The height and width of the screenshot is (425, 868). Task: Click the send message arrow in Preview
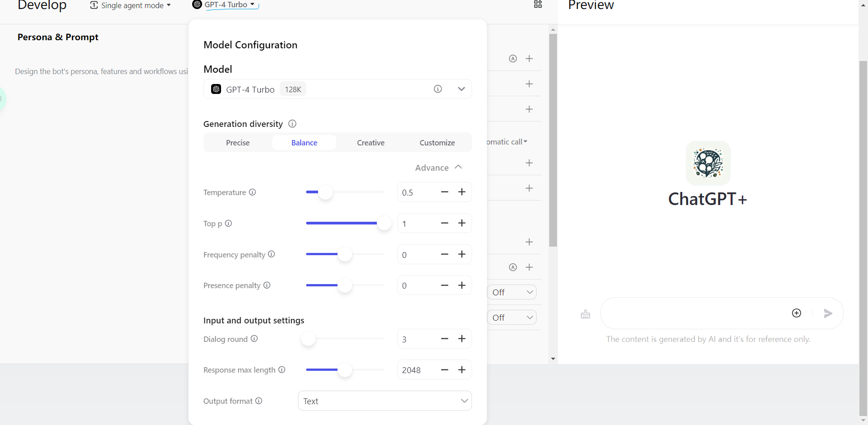pos(828,313)
